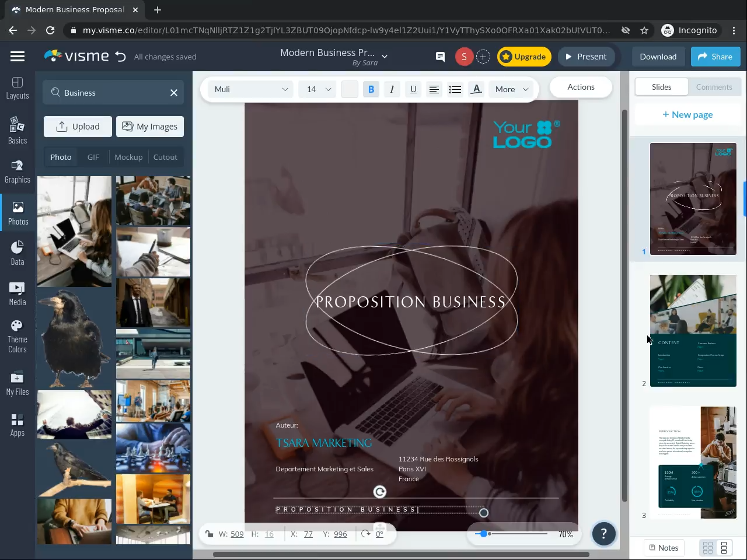Toggle bold formatting

[371, 89]
